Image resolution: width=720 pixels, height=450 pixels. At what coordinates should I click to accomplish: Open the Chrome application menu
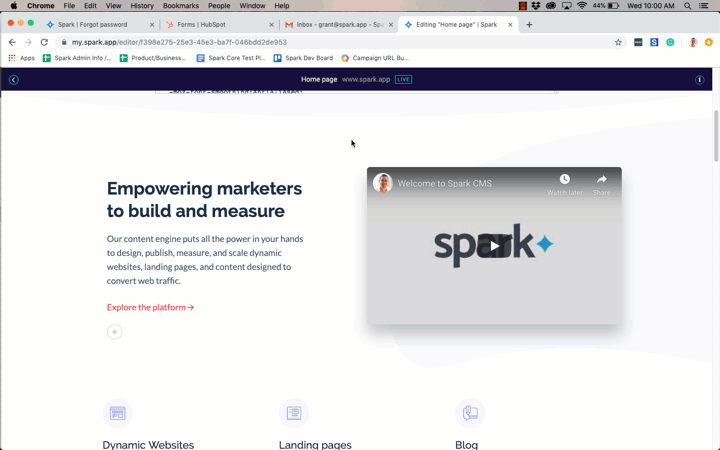pos(40,6)
